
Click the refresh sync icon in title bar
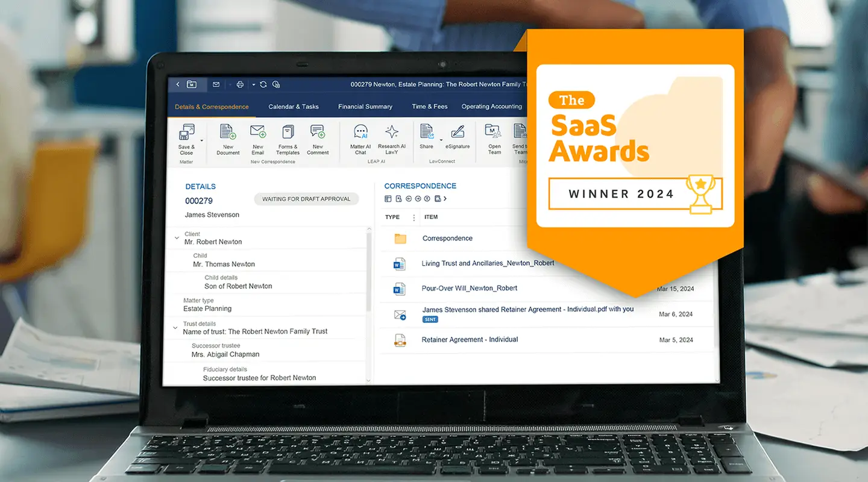263,84
